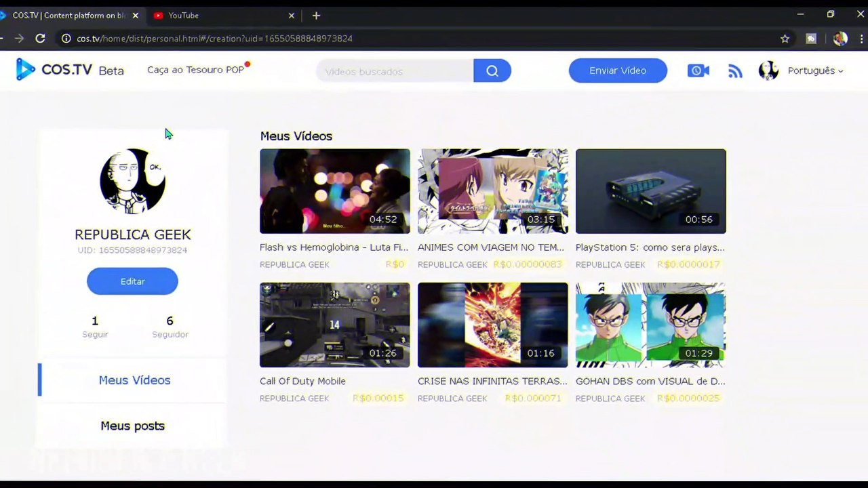Click title 'Flash vs Hemoglobina - Luta Fi...'

click(x=334, y=247)
